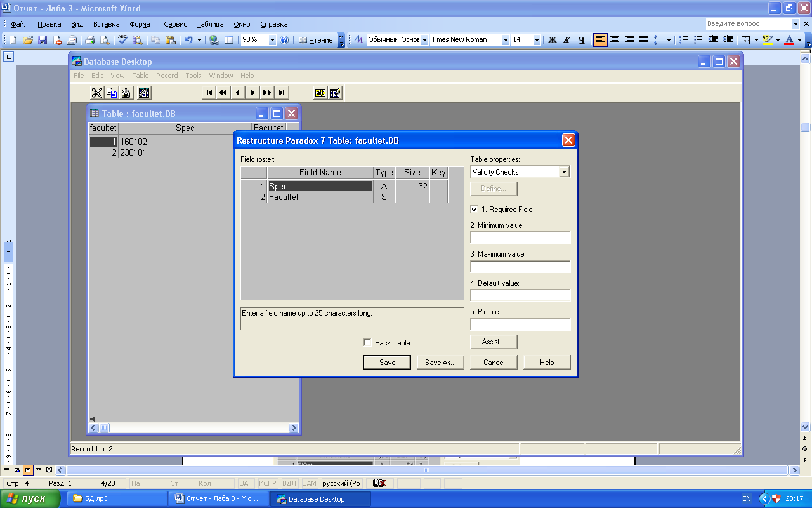
Task: Open the Table properties Validity Checks dropdown
Action: click(x=564, y=172)
